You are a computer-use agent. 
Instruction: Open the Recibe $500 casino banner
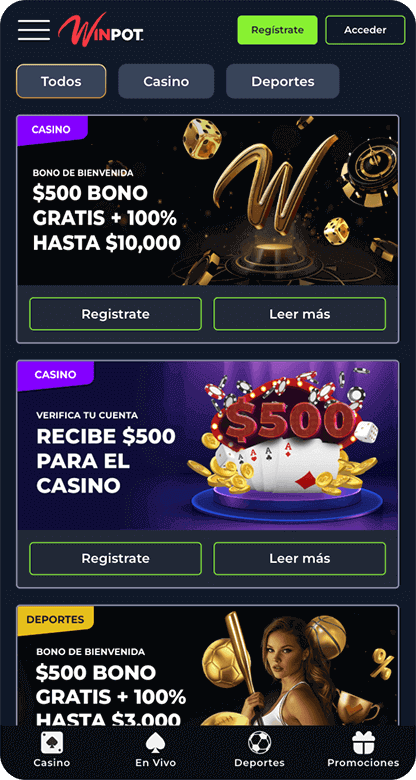[x=208, y=445]
